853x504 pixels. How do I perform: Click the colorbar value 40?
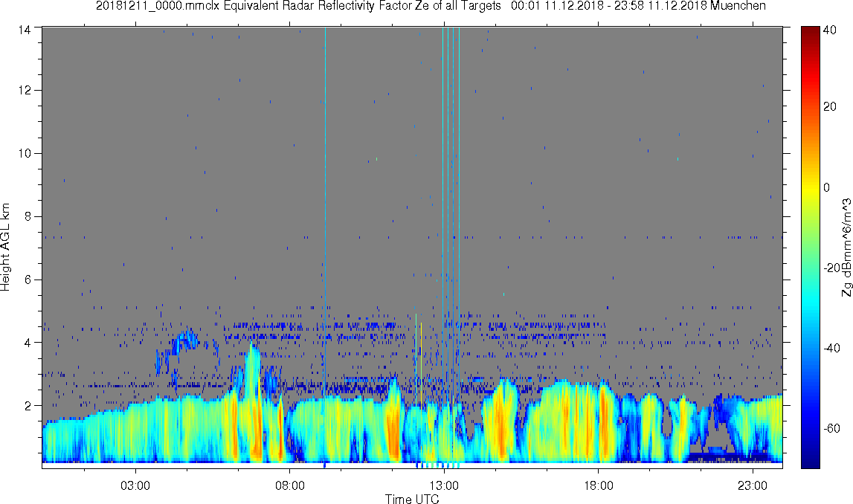click(830, 30)
